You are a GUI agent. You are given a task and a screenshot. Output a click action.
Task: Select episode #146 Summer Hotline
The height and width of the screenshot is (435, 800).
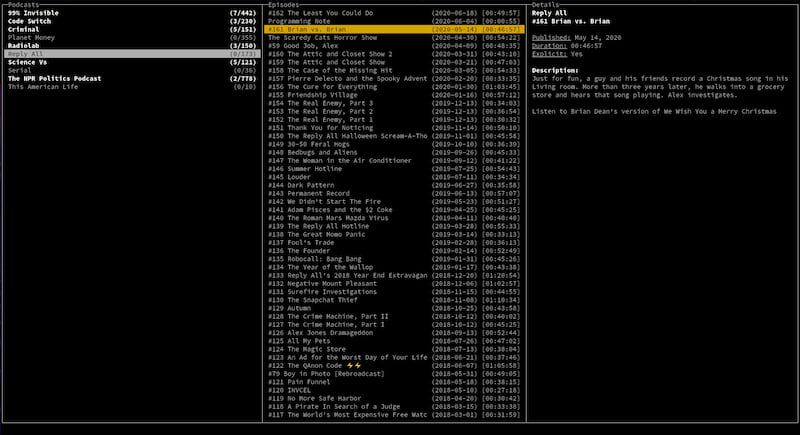point(394,168)
